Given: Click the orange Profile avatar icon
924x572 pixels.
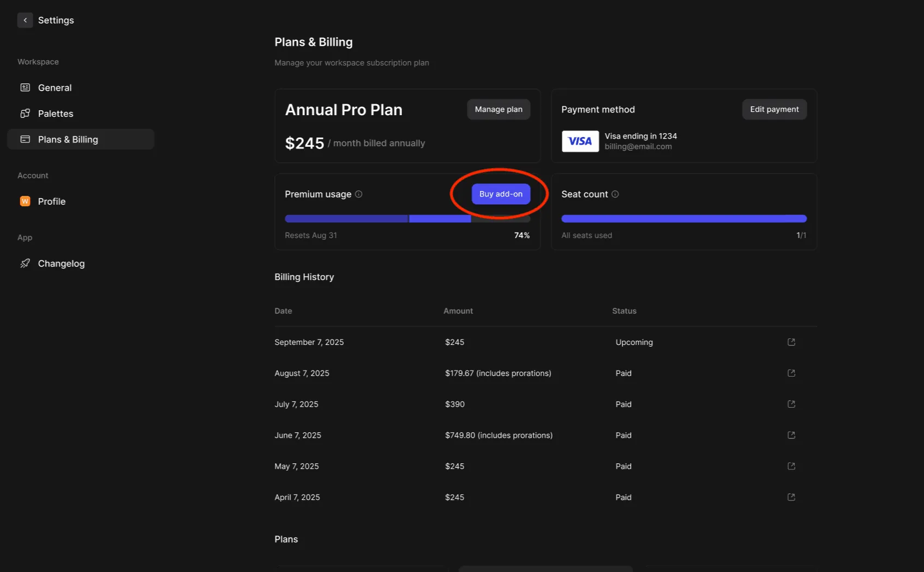Looking at the screenshot, I should coord(25,201).
